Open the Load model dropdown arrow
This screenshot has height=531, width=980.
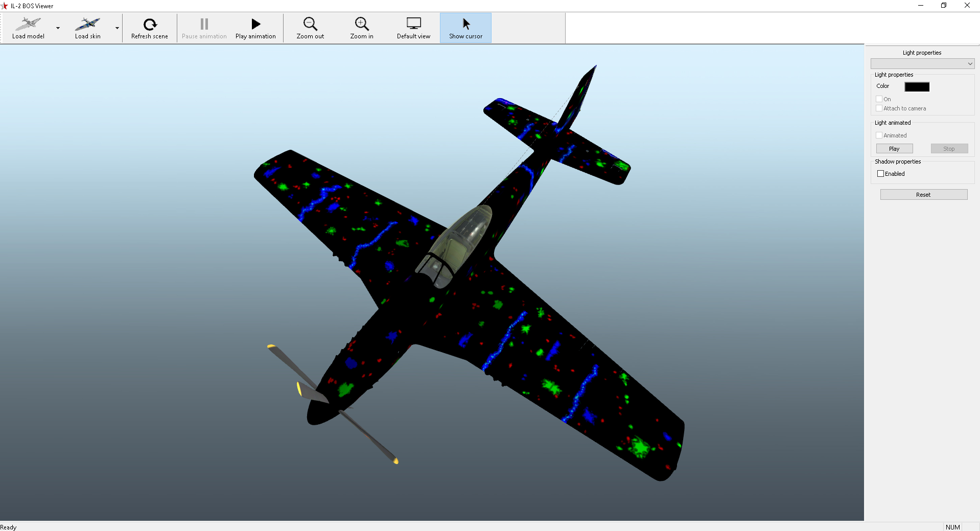58,28
